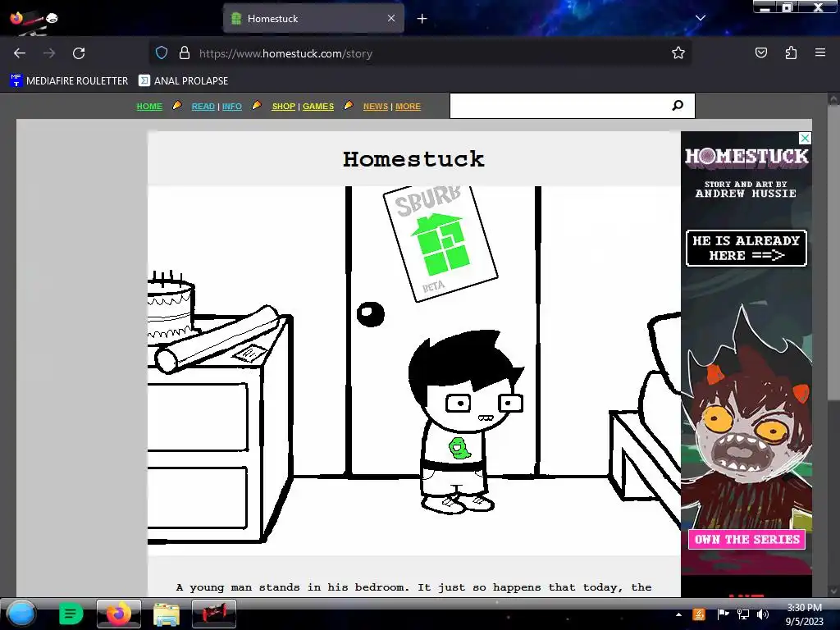The height and width of the screenshot is (630, 840).
Task: Open the Extensions puzzle icon
Action: [791, 53]
